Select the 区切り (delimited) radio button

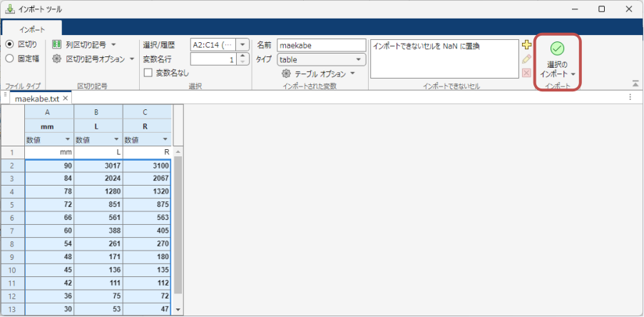click(x=10, y=44)
